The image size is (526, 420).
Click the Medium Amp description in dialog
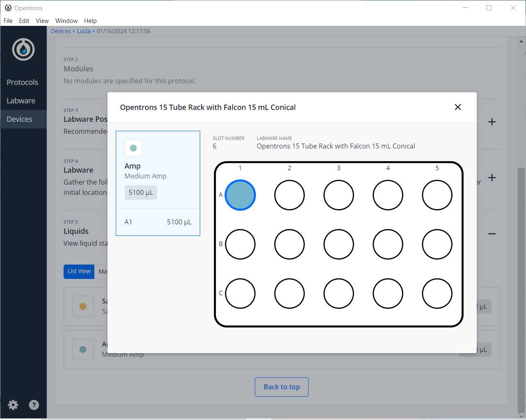[x=146, y=176]
